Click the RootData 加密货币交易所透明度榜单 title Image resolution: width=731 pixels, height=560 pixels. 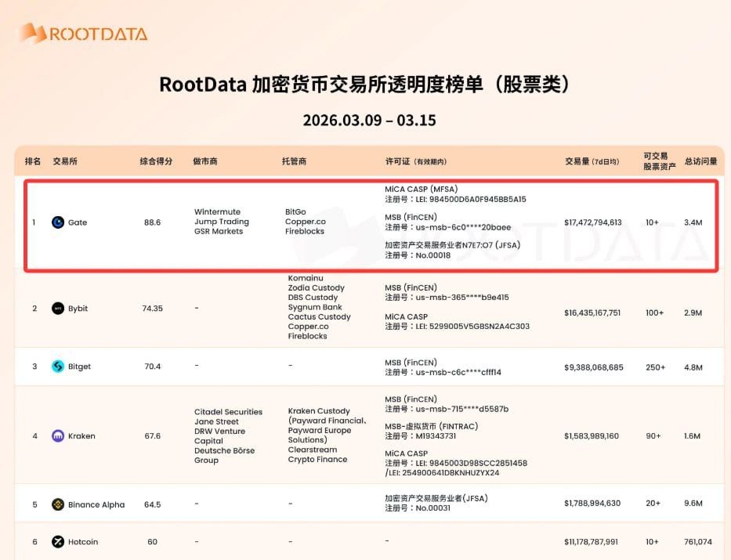[364, 85]
